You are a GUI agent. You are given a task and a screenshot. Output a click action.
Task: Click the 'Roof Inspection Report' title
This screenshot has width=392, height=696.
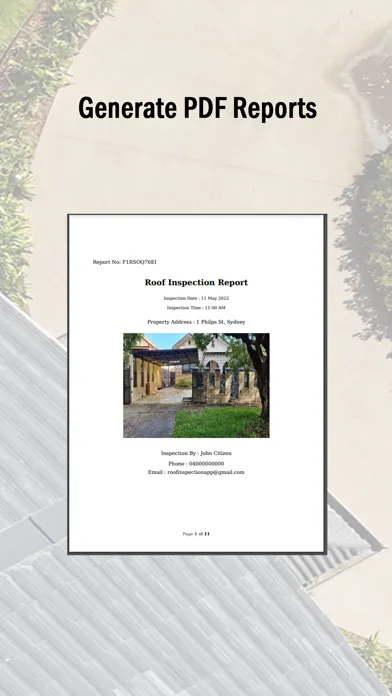pos(196,282)
